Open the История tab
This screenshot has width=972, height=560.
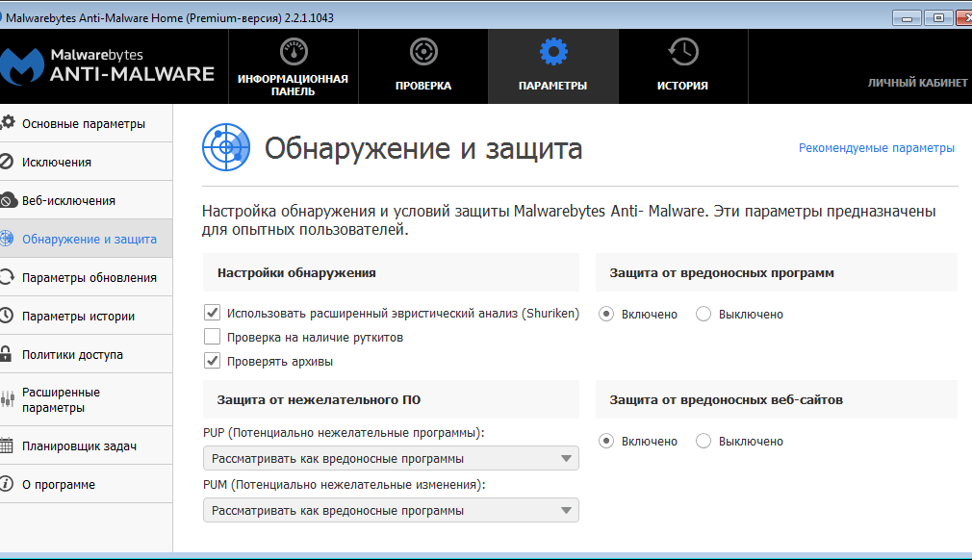tap(683, 66)
